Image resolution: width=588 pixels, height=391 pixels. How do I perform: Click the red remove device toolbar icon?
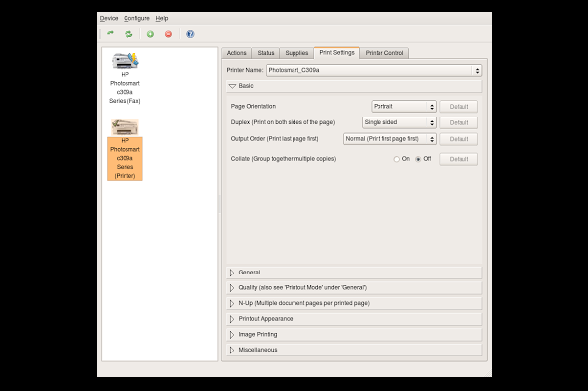(168, 34)
